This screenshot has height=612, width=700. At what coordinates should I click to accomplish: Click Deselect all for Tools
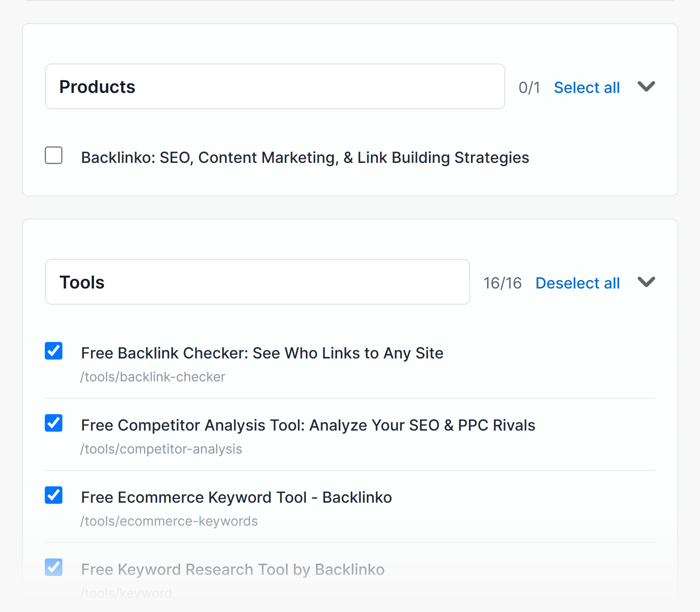[x=577, y=283]
